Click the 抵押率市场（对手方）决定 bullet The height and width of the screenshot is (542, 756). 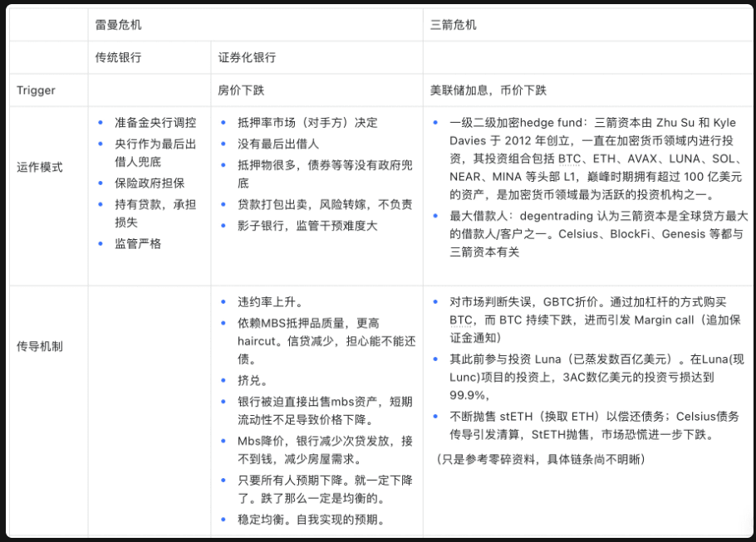click(x=307, y=122)
